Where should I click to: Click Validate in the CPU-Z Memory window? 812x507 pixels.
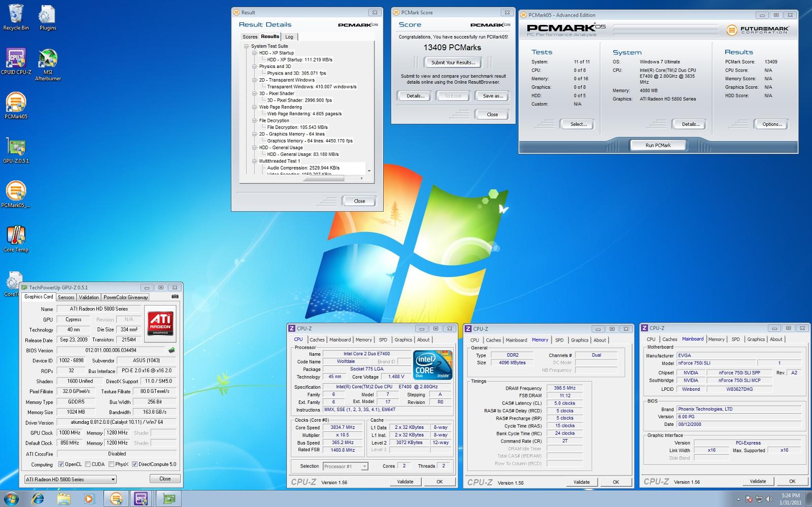coord(582,482)
